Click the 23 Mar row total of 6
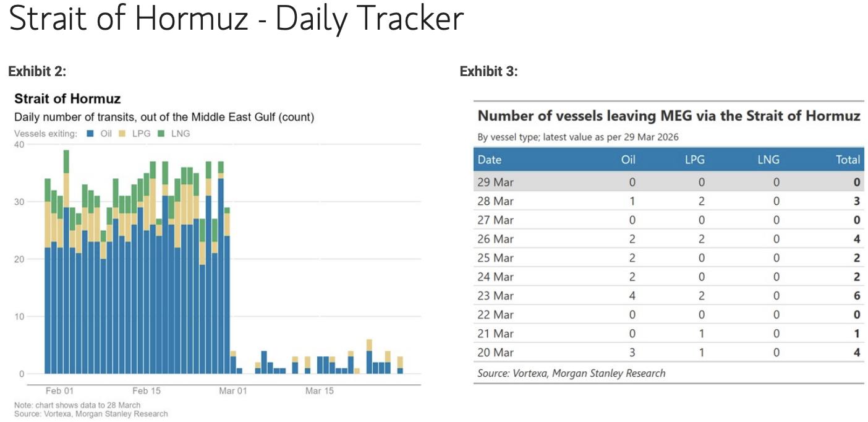This screenshot has height=422, width=868. pyautogui.click(x=857, y=296)
